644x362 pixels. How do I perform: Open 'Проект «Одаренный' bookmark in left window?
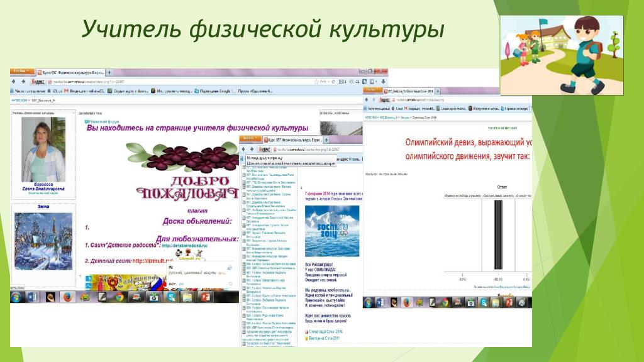click(x=253, y=91)
